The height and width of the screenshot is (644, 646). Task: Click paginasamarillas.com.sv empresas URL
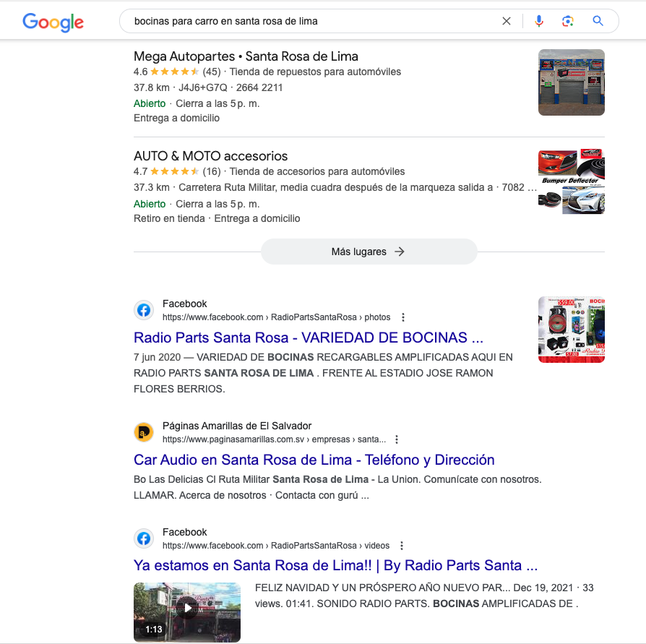click(274, 439)
